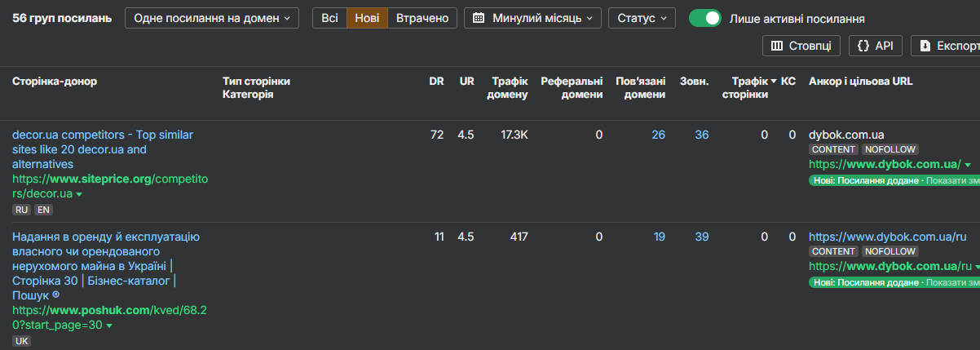Open caret menu beside poshuk.com donor URL
Screen dimensions: 980x350
(109, 326)
